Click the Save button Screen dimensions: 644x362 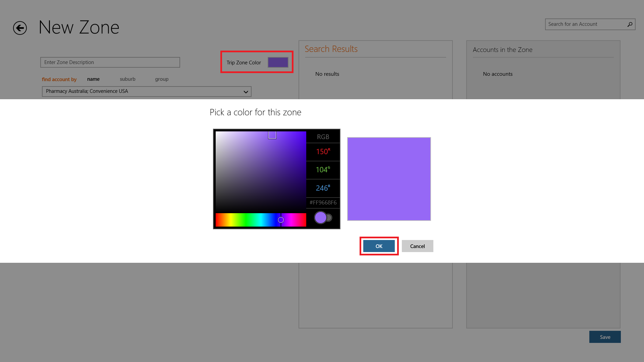pyautogui.click(x=605, y=337)
